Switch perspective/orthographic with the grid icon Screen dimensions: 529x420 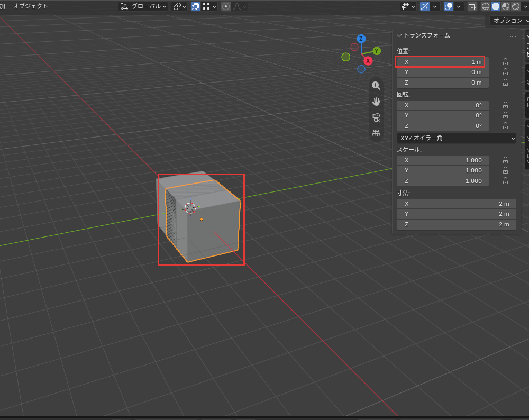(x=376, y=133)
